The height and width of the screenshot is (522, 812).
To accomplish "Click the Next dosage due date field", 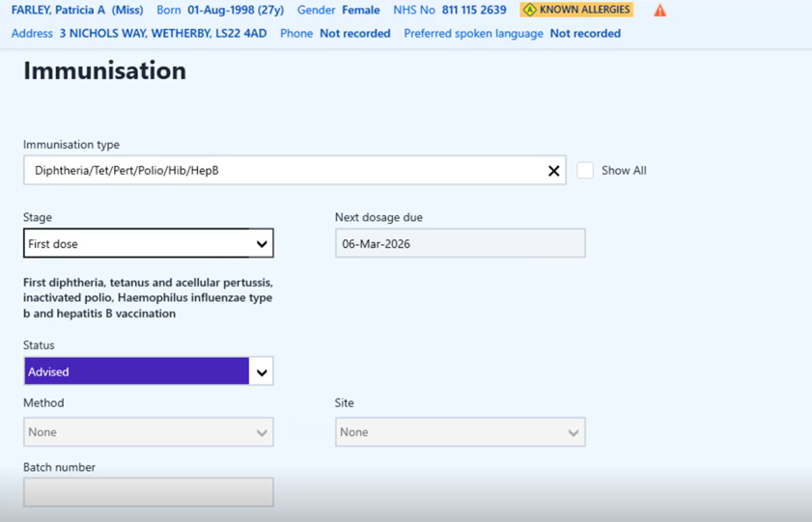I will (460, 243).
